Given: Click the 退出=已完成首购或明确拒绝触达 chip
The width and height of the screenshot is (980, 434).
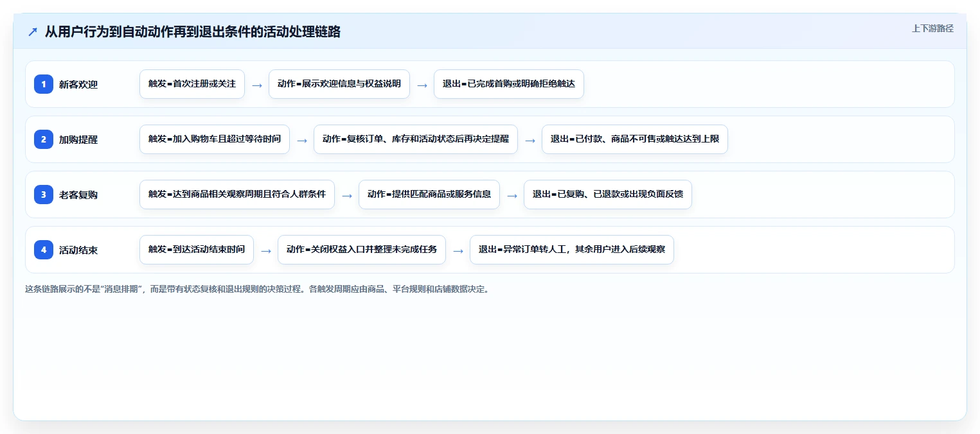Looking at the screenshot, I should pyautogui.click(x=509, y=84).
